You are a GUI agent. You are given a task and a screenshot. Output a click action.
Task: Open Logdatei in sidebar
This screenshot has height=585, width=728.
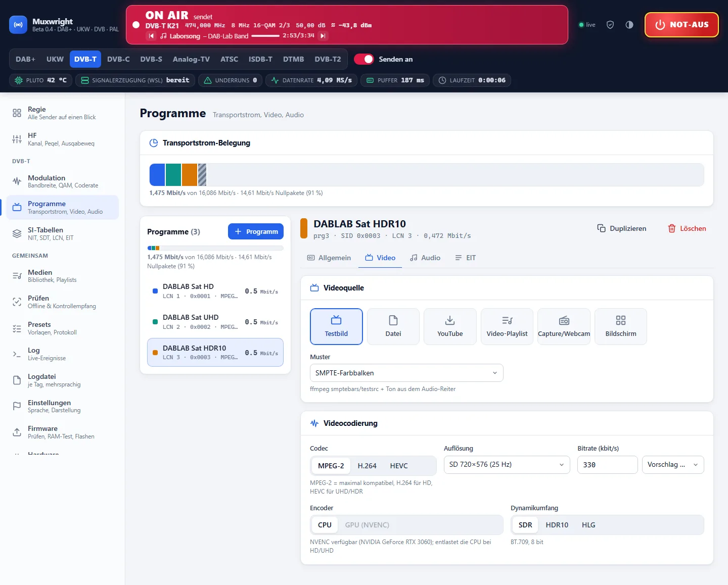[63, 380]
